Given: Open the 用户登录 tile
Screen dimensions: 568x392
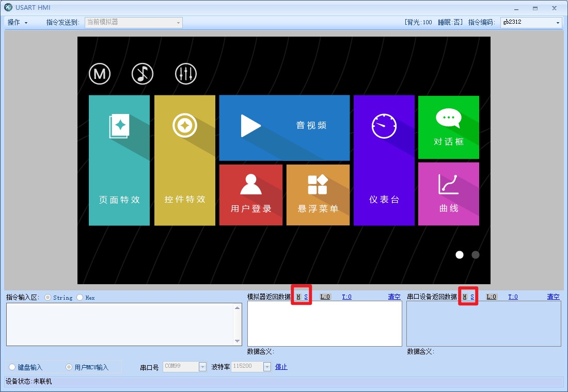Looking at the screenshot, I should (251, 195).
